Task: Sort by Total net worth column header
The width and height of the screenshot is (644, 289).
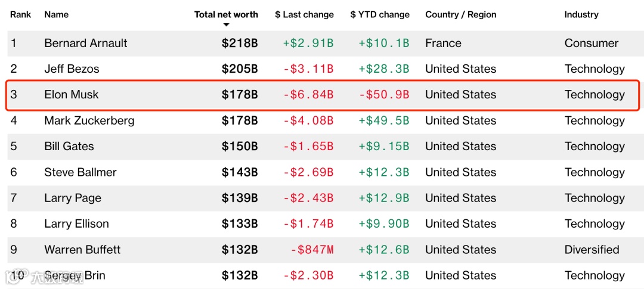Action: coord(226,14)
